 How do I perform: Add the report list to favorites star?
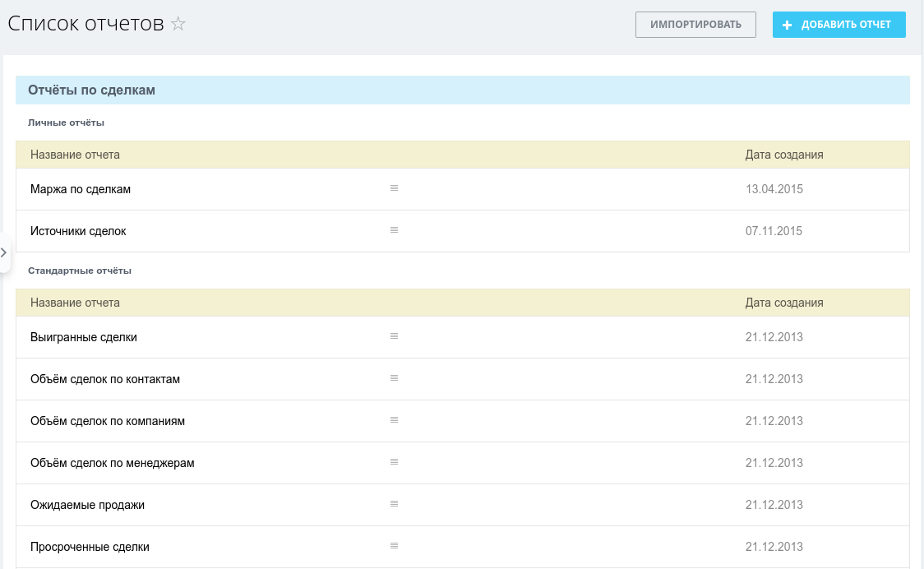click(178, 24)
